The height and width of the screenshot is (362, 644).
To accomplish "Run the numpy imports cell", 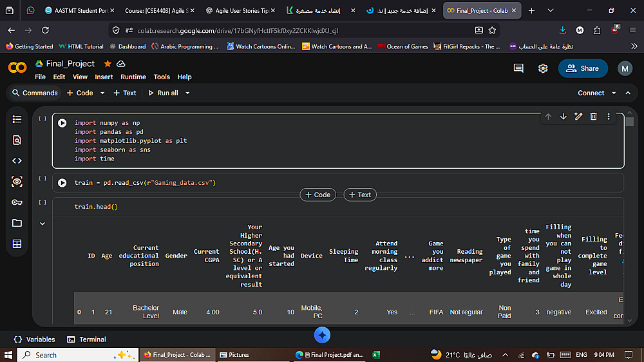I will tap(62, 123).
